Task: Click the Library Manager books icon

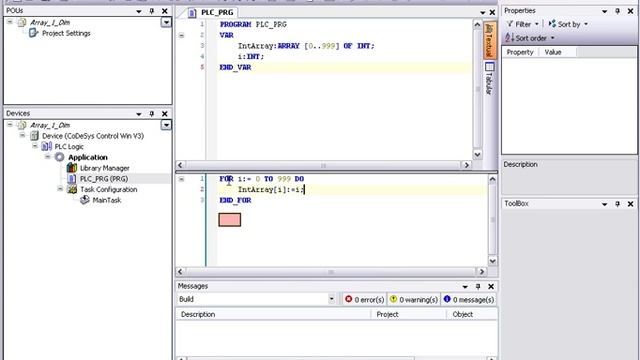Action: (x=72, y=167)
